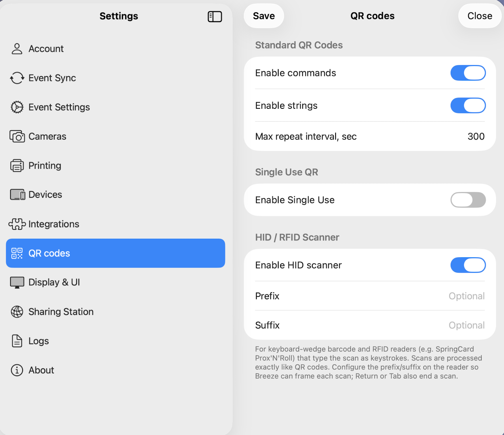Viewport: 504px width, 435px height.
Task: Toggle the sidebar panel icon
Action: [215, 16]
